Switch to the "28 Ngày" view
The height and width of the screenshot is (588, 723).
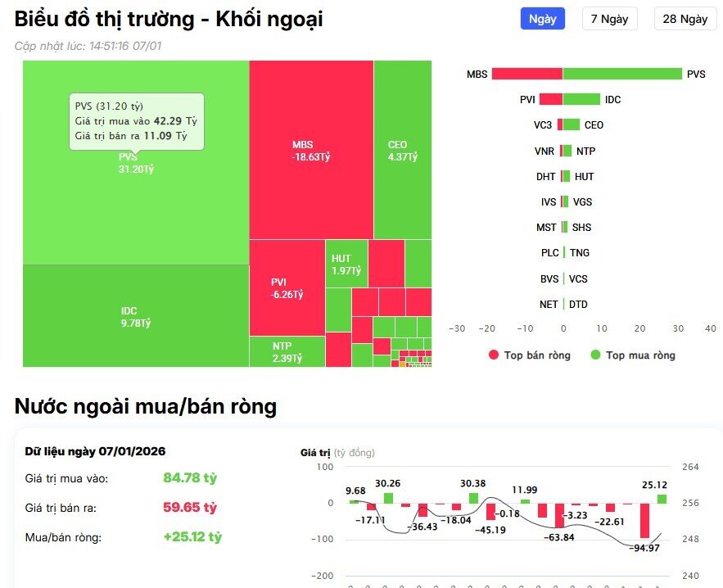pos(685,18)
